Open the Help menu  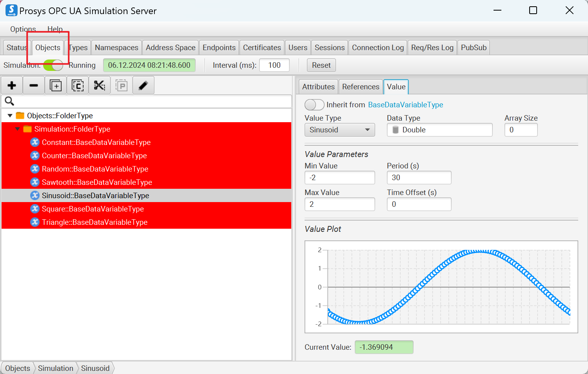tap(55, 29)
